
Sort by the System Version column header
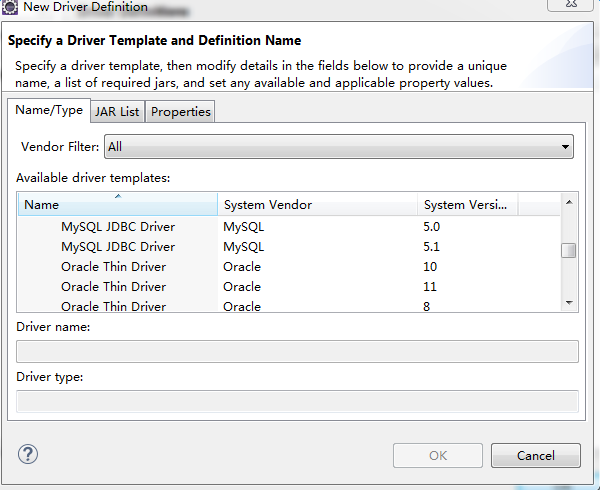point(468,205)
